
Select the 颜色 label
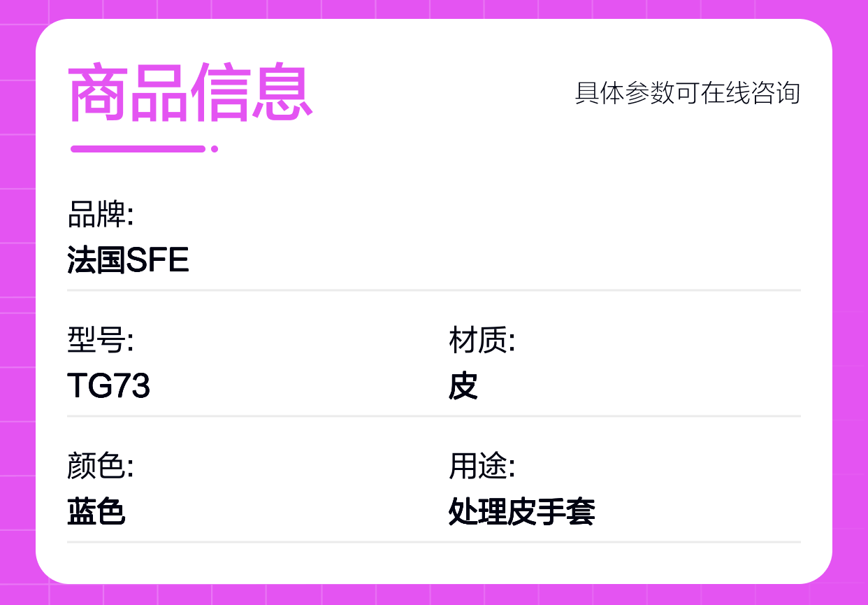100,467
